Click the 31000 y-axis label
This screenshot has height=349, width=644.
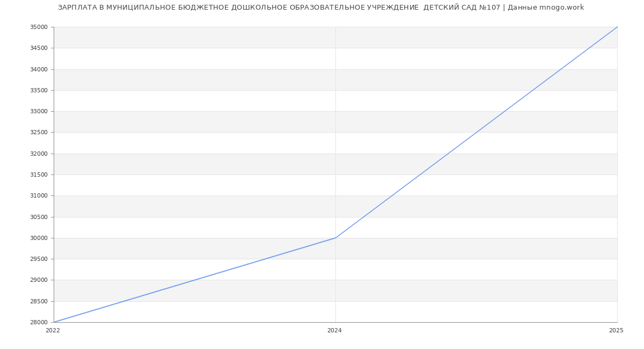point(39,196)
